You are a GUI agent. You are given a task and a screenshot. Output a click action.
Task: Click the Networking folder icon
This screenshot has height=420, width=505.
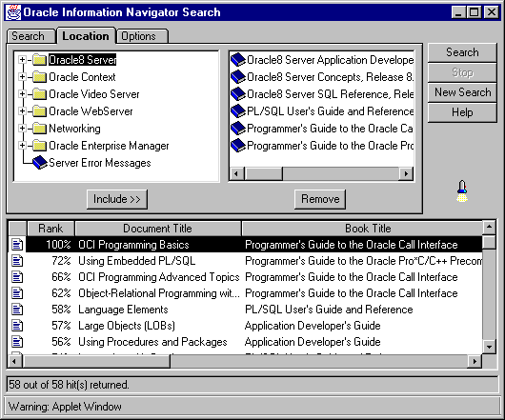(40, 129)
